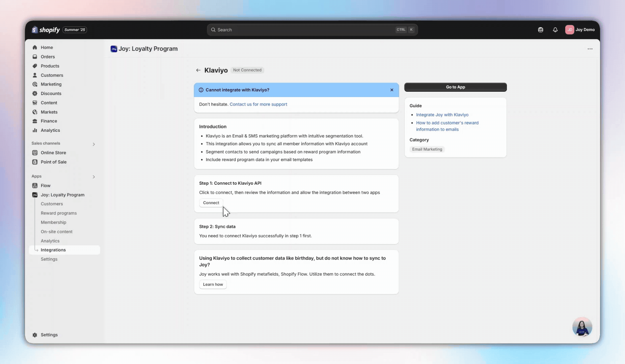Click the Joy Demo account avatar
Image resolution: width=625 pixels, height=364 pixels.
click(x=570, y=30)
